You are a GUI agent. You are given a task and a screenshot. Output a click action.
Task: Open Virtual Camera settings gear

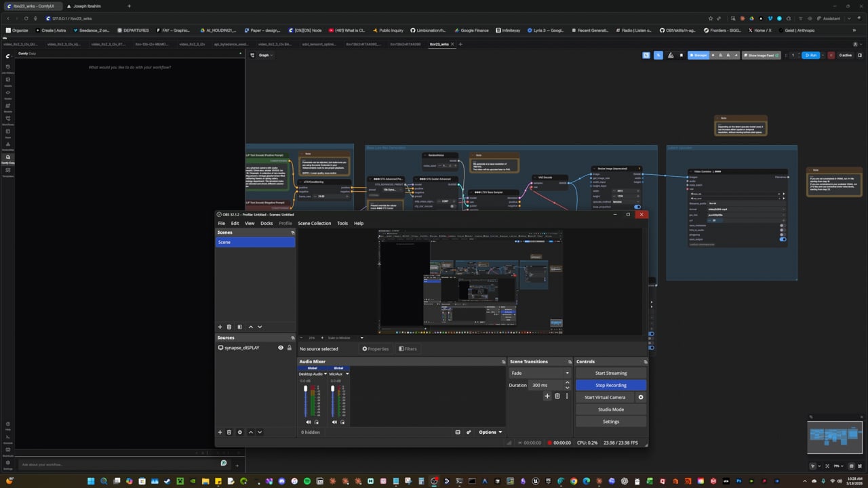coord(641,397)
